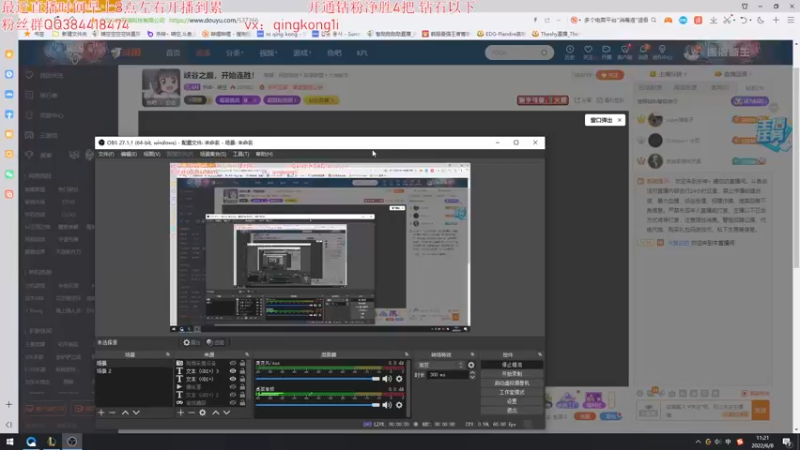Click the Studio Mode button in OBS
Viewport: 800px width, 450px height.
tap(512, 392)
